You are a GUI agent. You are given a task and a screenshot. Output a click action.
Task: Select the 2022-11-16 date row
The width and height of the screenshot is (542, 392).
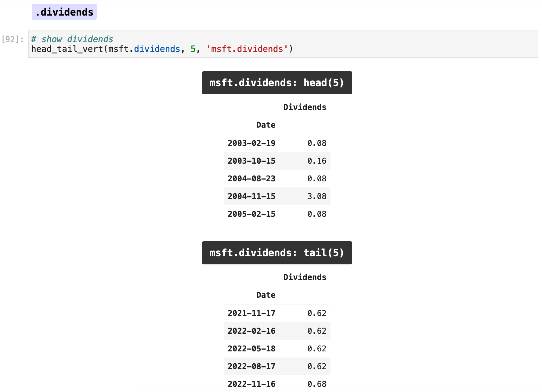click(x=277, y=384)
